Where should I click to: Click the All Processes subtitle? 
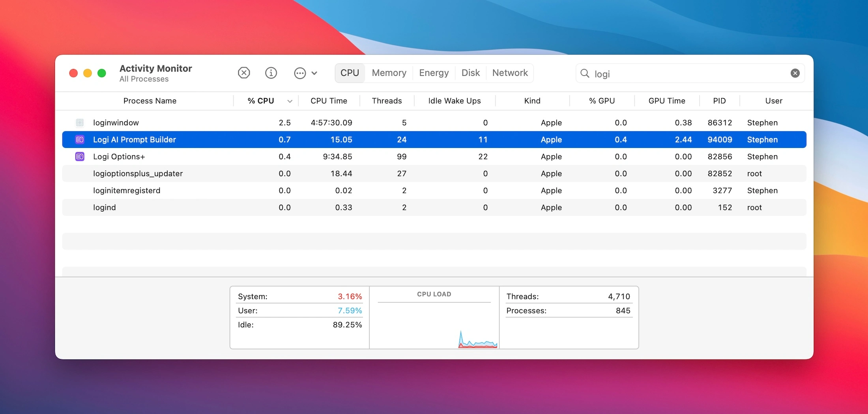(x=144, y=79)
